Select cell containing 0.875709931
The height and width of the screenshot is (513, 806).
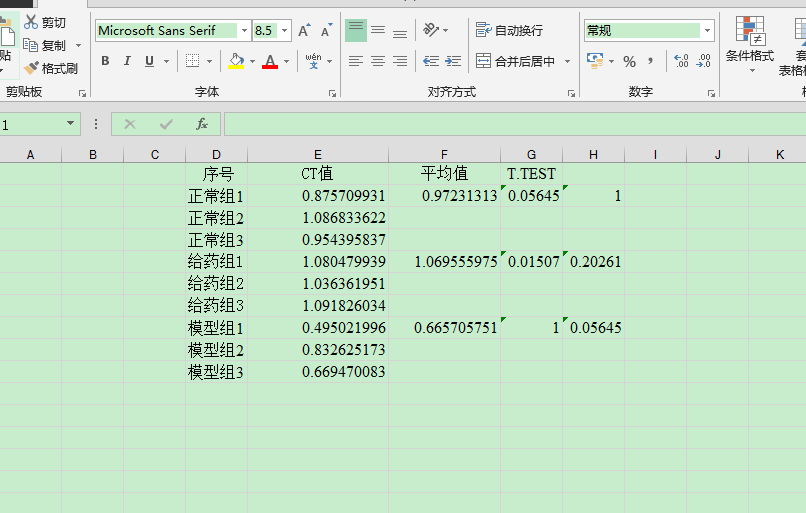pyautogui.click(x=318, y=196)
